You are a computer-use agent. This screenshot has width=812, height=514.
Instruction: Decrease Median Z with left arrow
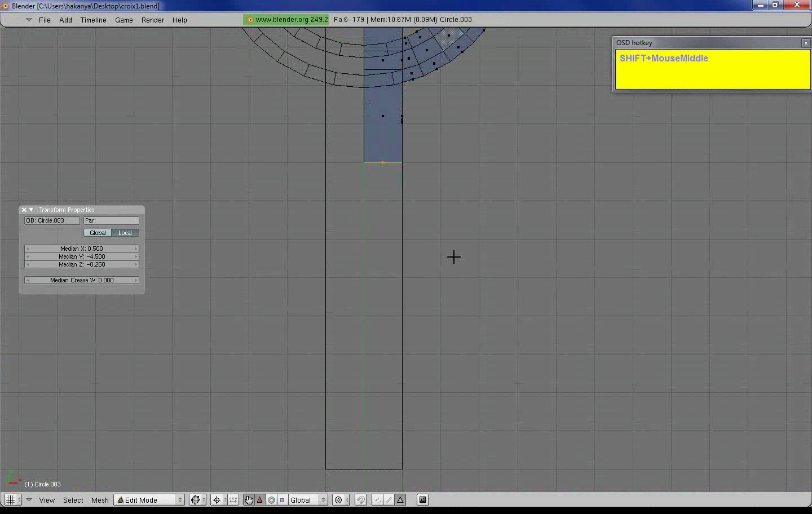[x=28, y=264]
